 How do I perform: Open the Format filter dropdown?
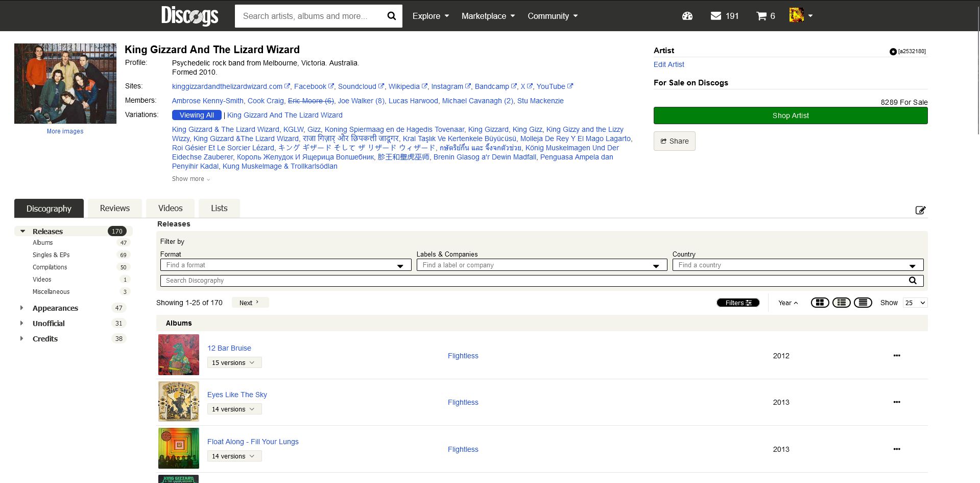coord(285,265)
